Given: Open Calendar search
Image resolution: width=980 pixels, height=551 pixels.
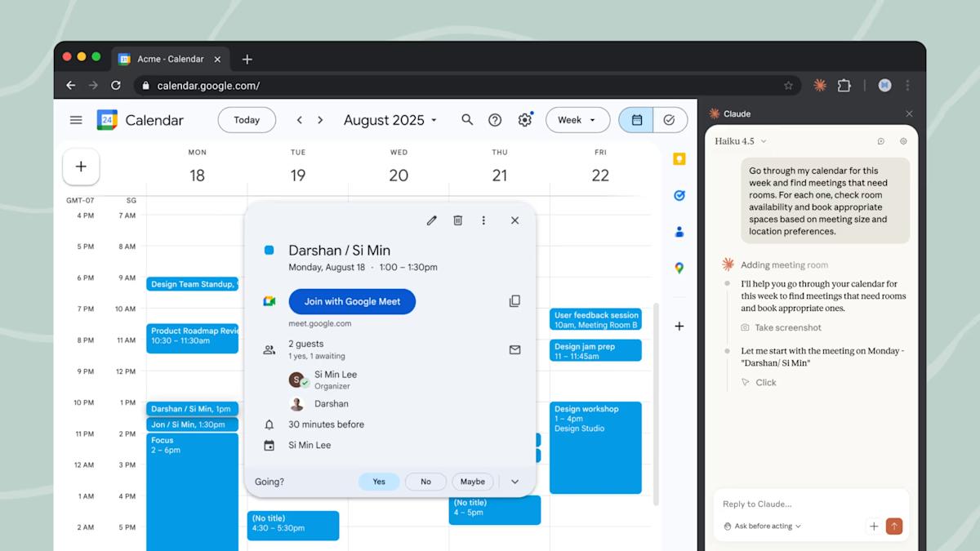Looking at the screenshot, I should pyautogui.click(x=467, y=119).
